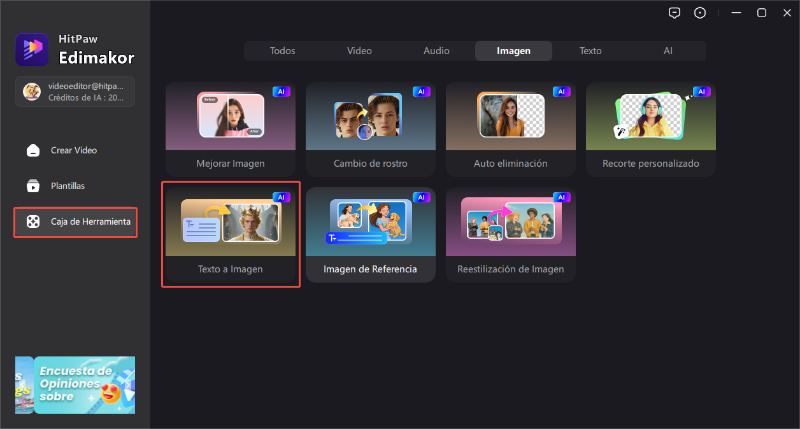Click the HitPaw Edimakor logo icon

click(x=32, y=49)
